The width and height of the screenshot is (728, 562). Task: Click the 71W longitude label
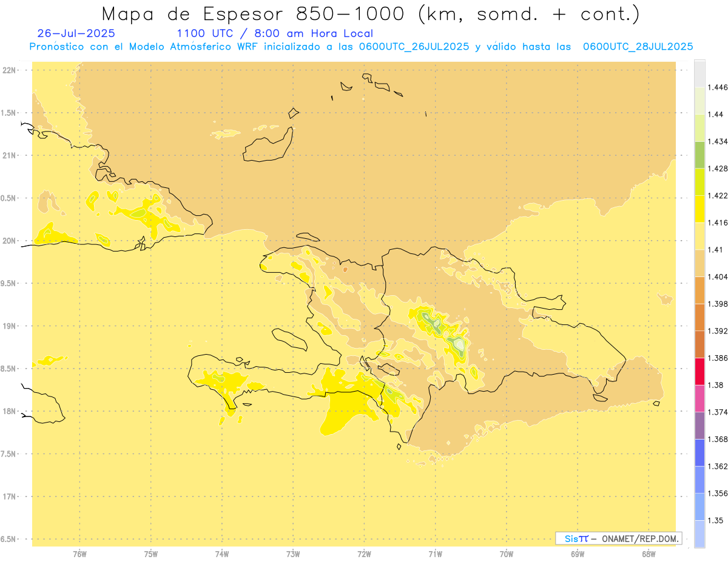click(435, 554)
